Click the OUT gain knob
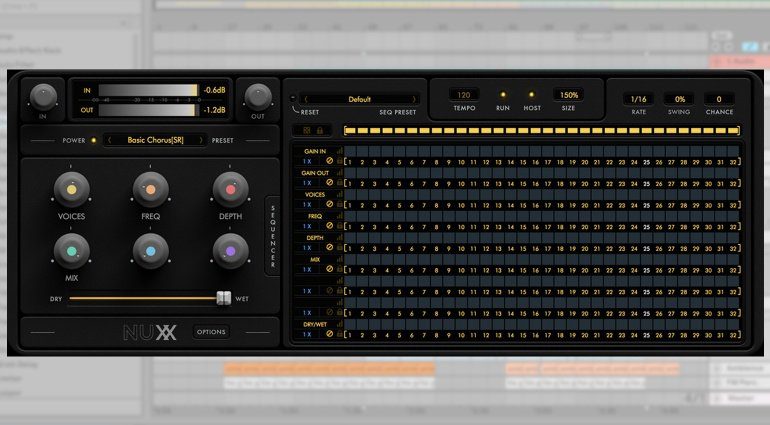770x425 pixels. (258, 96)
